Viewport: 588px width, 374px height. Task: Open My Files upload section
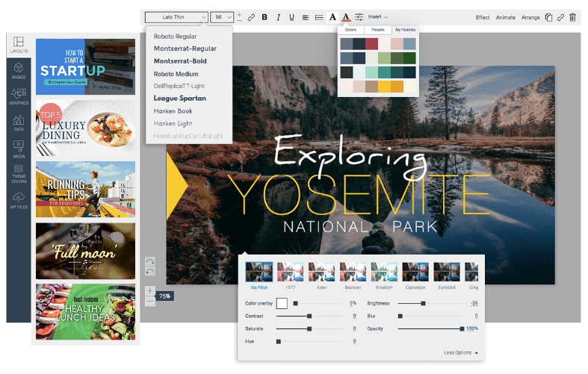[19, 199]
